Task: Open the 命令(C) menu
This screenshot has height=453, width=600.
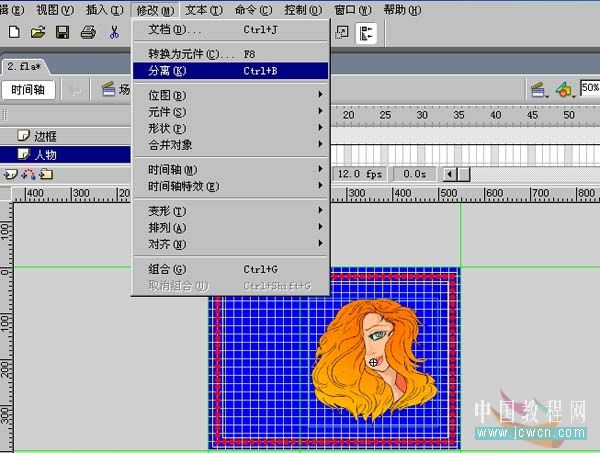Action: click(253, 10)
